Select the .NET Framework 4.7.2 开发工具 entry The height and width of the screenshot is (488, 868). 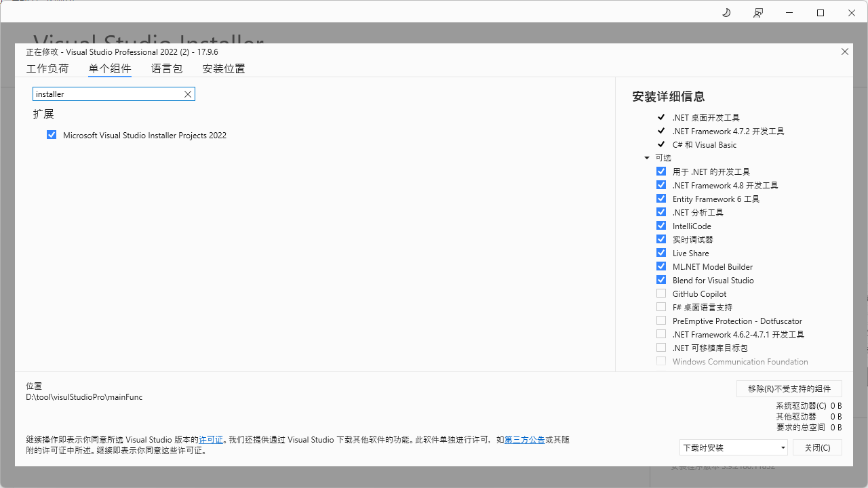[728, 131]
